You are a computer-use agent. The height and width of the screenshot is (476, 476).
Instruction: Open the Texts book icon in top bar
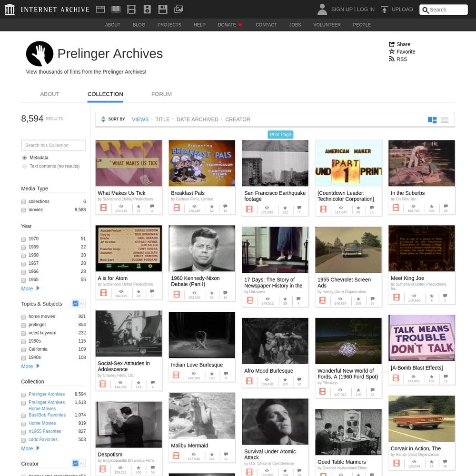pyautogui.click(x=116, y=10)
